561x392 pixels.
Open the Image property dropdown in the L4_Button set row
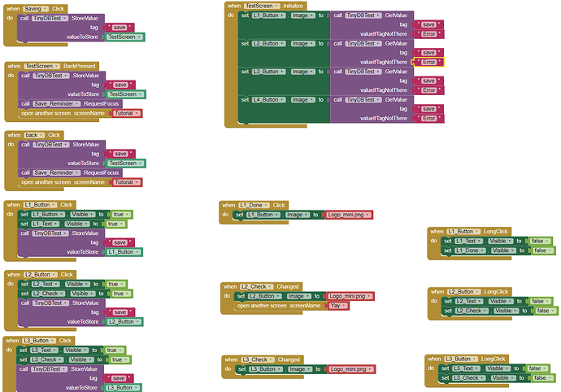tap(302, 99)
